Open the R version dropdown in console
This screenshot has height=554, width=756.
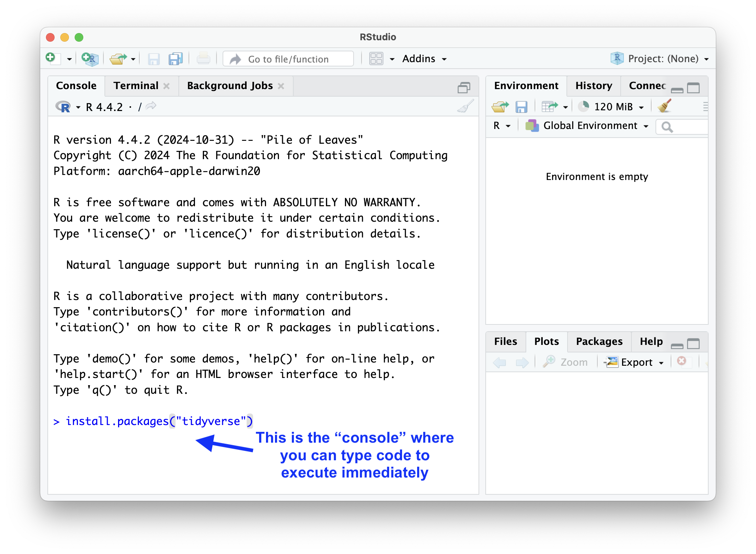78,107
